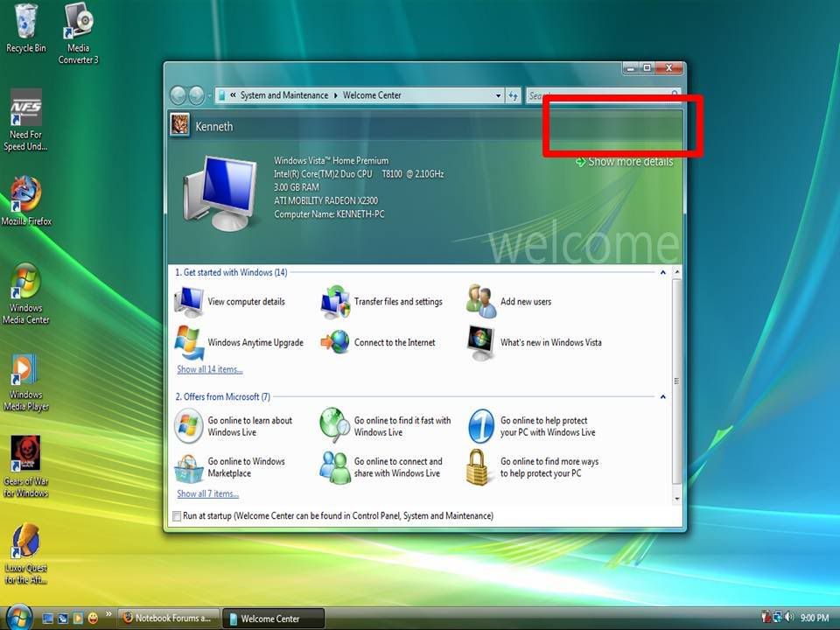This screenshot has height=630, width=840.
Task: Click the Show Desktop quick launch icon
Action: (x=47, y=619)
